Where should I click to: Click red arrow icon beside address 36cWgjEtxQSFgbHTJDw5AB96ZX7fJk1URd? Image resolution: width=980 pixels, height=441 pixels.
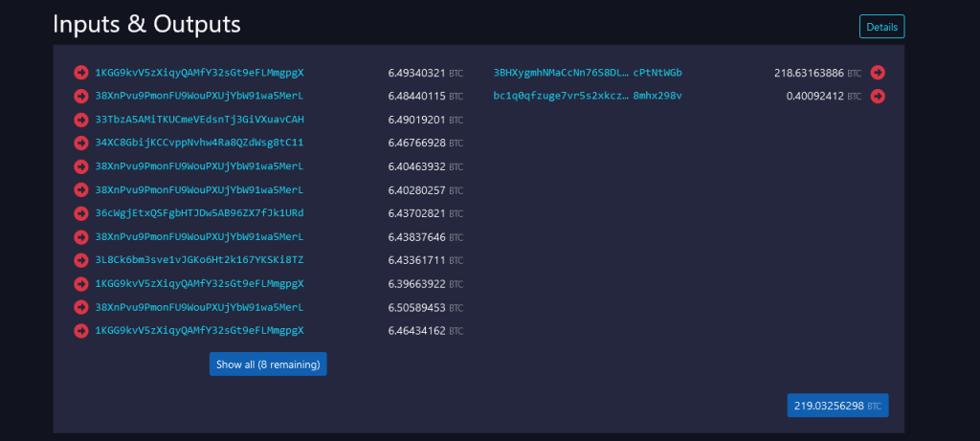[x=81, y=213]
